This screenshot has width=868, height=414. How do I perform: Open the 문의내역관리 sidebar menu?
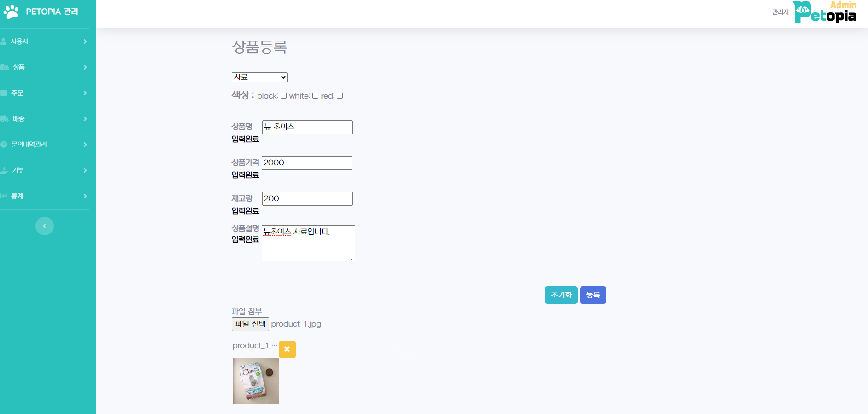point(44,145)
